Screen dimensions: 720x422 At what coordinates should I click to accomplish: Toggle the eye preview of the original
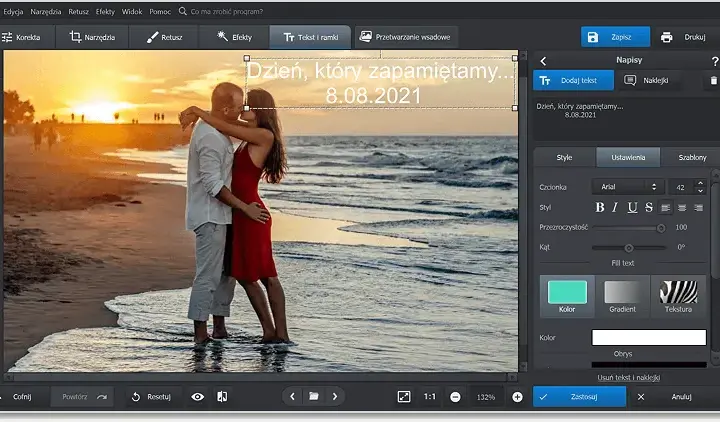pyautogui.click(x=197, y=397)
